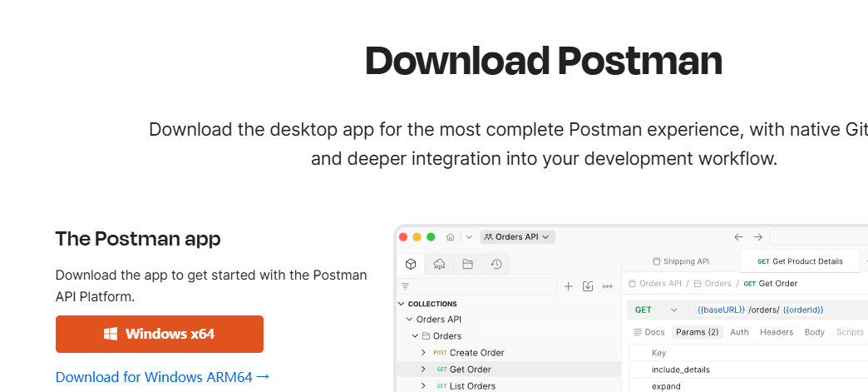868x392 pixels.
Task: Click the collections filter search field
Action: point(478,286)
